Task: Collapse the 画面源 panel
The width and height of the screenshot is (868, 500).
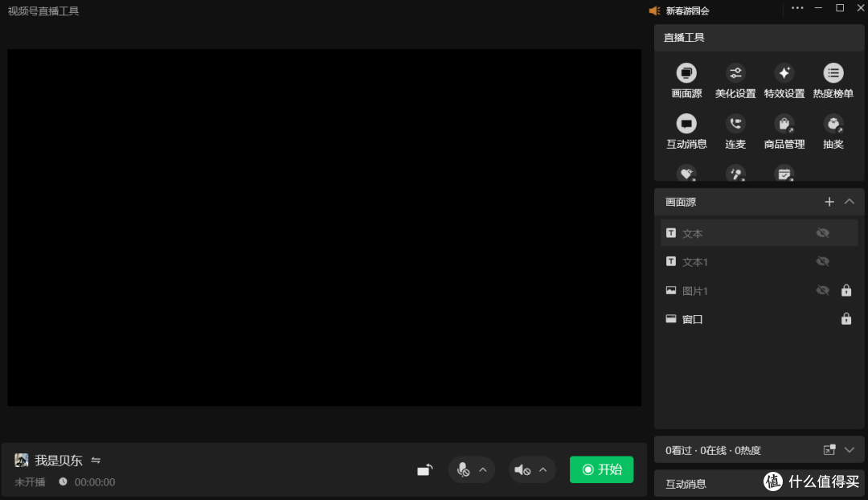Action: (850, 202)
